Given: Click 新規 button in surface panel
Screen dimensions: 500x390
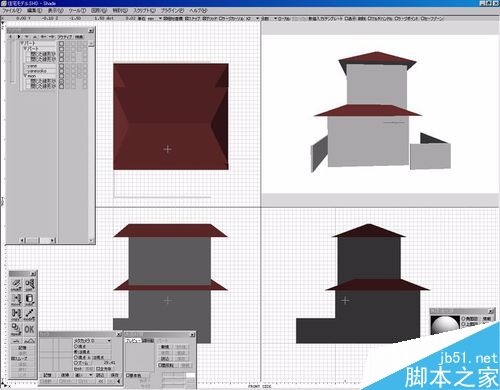Looking at the screenshot, I should (165, 347).
